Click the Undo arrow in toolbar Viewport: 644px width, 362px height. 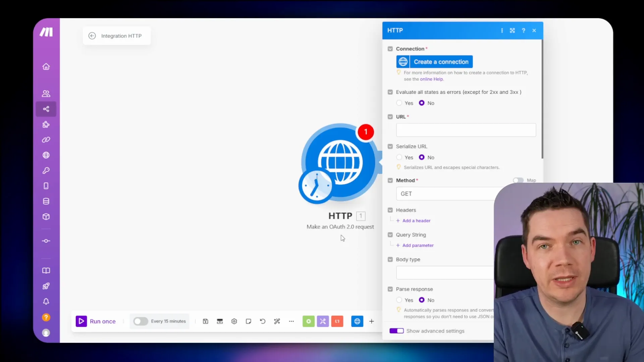tap(263, 321)
